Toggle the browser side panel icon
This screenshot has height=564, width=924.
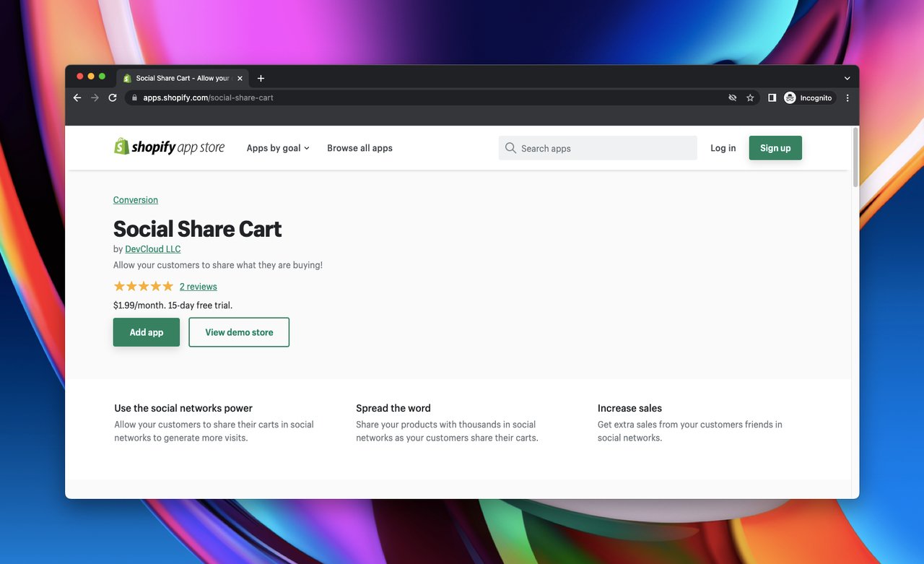point(772,98)
